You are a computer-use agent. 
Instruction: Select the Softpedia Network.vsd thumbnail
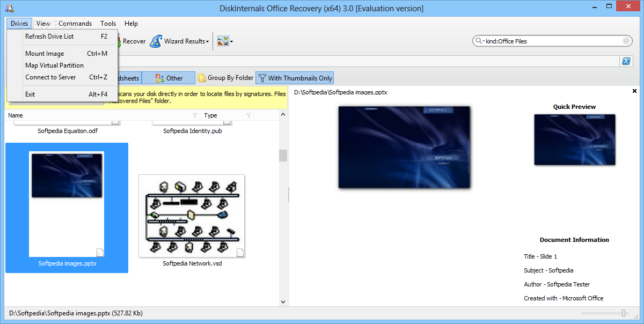[x=192, y=216]
